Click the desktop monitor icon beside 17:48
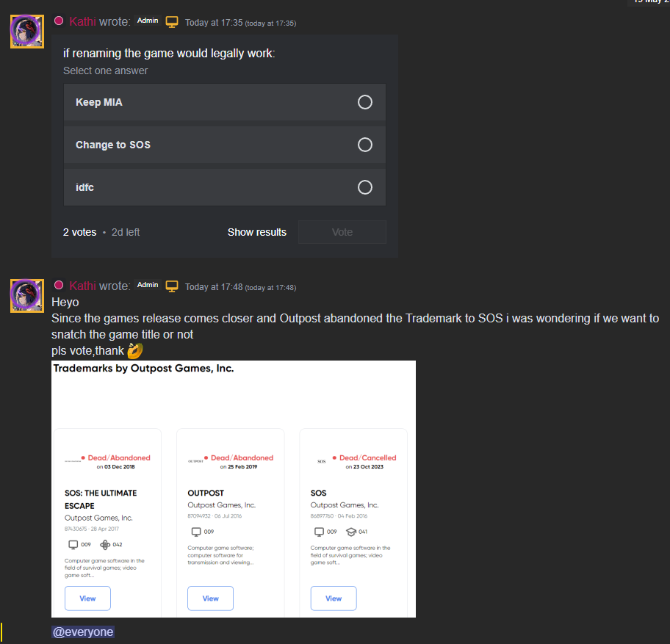Screen dimensions: 670x644 pyautogui.click(x=172, y=286)
